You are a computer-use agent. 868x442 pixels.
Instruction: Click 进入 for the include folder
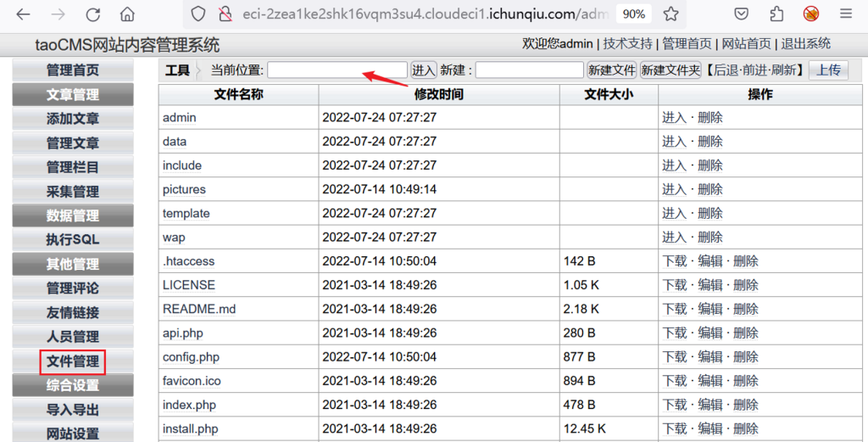coord(674,165)
